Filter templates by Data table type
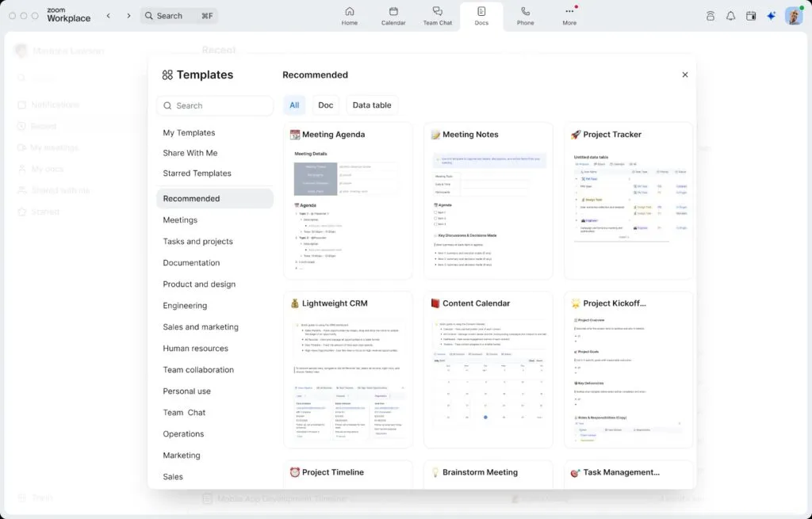Viewport: 812px width, 519px height. (372, 105)
